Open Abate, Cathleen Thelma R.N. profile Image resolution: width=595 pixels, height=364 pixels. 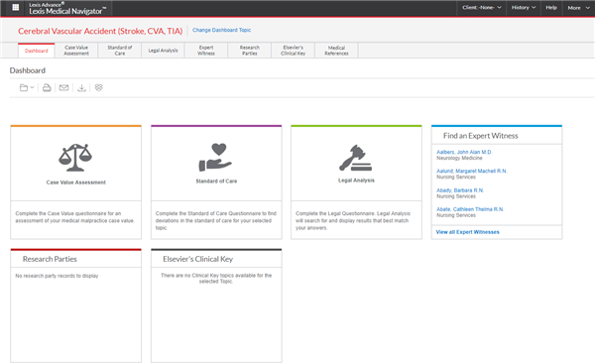(470, 209)
